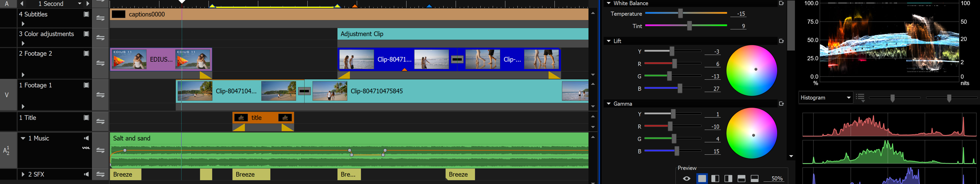Open the Histogram scope type dropdown
The width and height of the screenshot is (980, 184).
tap(825, 98)
